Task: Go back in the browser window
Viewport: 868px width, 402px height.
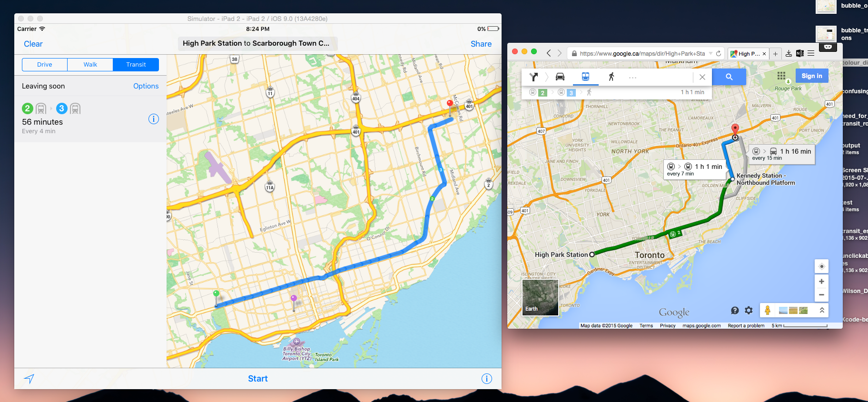Action: [x=549, y=53]
